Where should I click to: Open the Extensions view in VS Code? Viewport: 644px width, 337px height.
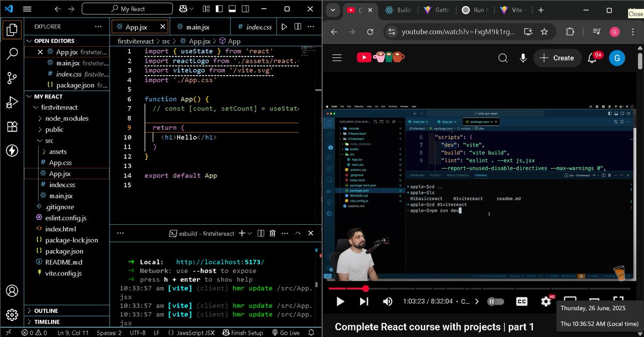click(x=12, y=127)
